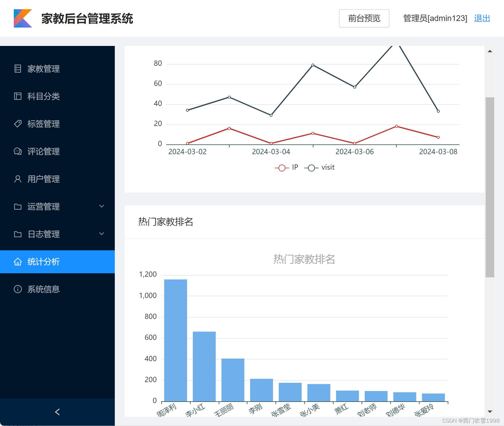Expand the 日志管理 submenu chevron

[102, 234]
